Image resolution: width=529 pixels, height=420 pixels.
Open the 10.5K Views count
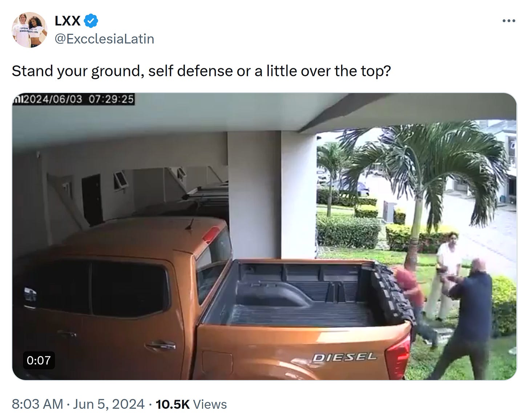tap(191, 404)
